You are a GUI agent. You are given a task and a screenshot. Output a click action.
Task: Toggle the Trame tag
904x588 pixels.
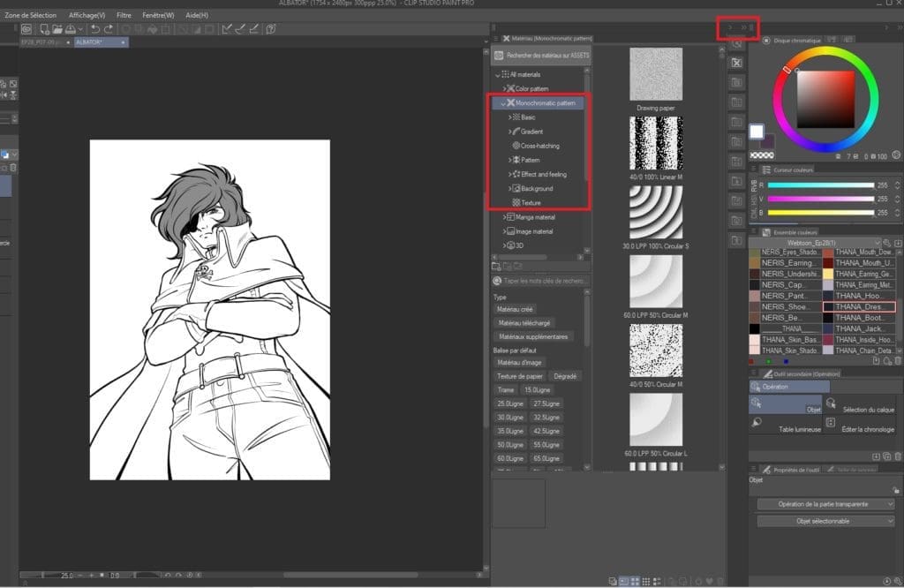coord(506,390)
